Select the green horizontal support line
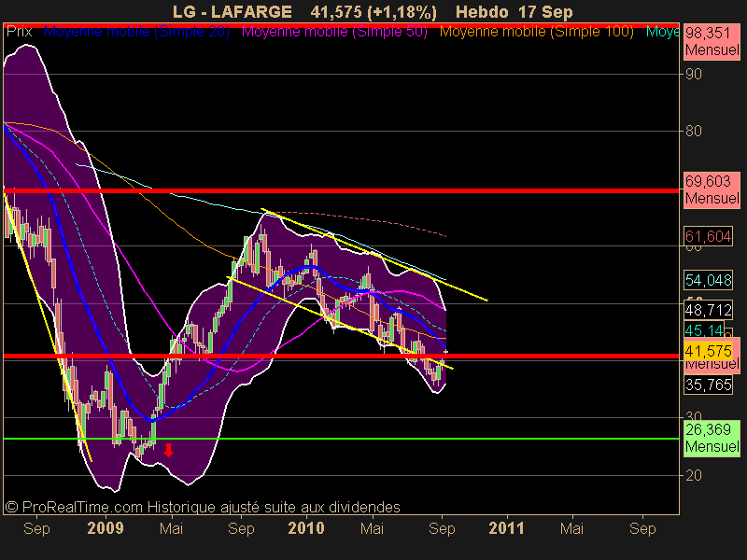The image size is (747, 560). coord(341,439)
